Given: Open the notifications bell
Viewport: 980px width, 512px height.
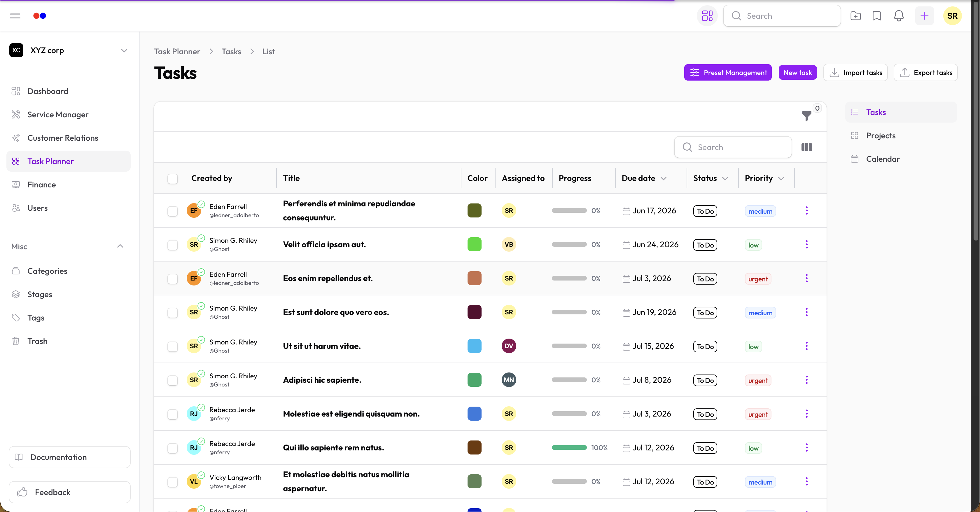Looking at the screenshot, I should click(x=899, y=15).
